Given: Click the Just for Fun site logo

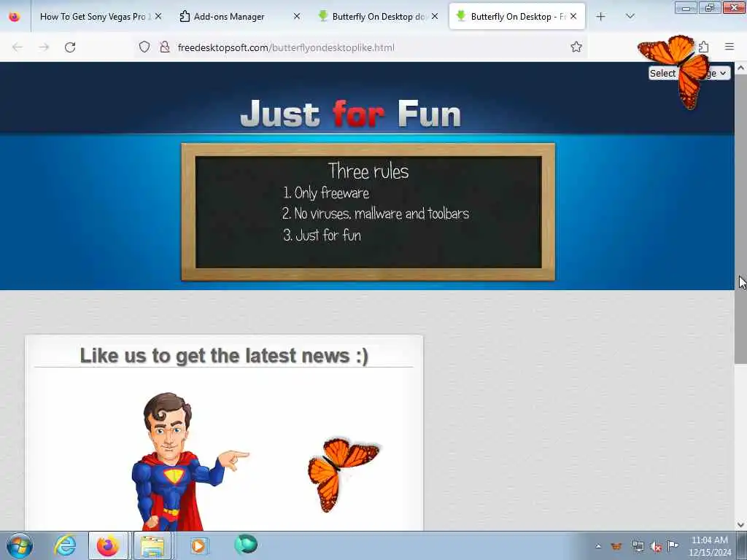Looking at the screenshot, I should tap(351, 113).
